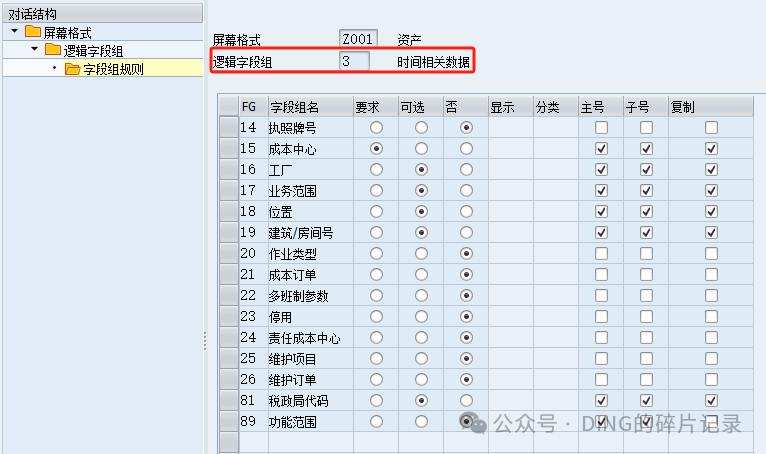Set 成本订单 to 要求
This screenshot has width=766, height=454.
[x=376, y=275]
